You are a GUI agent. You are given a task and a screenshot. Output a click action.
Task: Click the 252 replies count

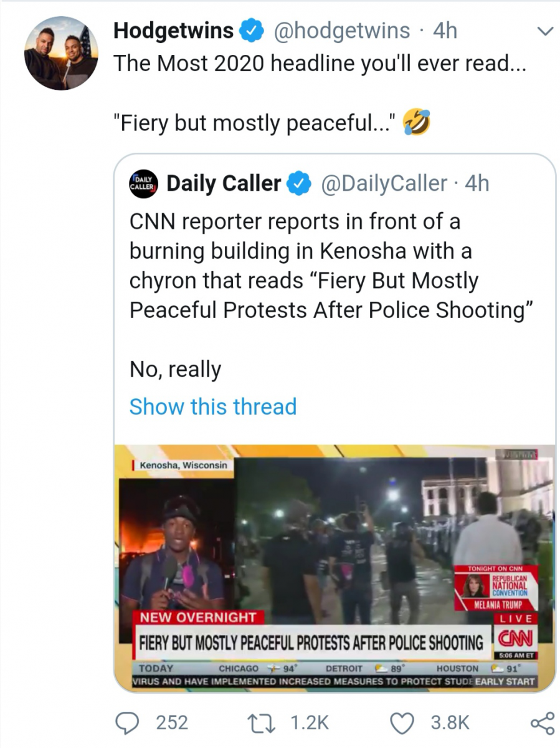171,722
